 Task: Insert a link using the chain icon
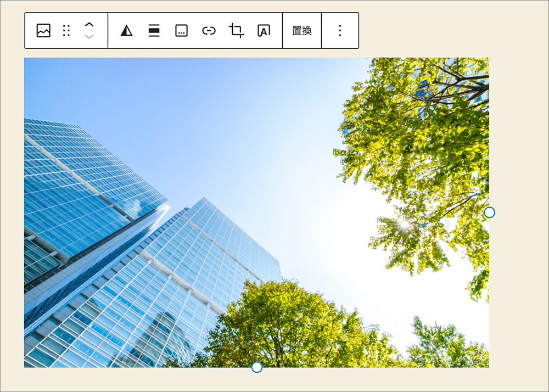[x=209, y=31]
